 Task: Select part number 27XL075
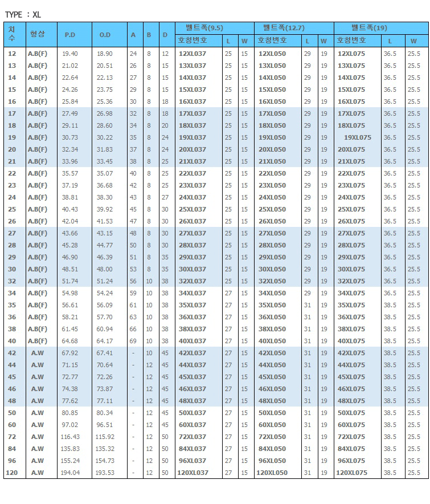click(351, 233)
